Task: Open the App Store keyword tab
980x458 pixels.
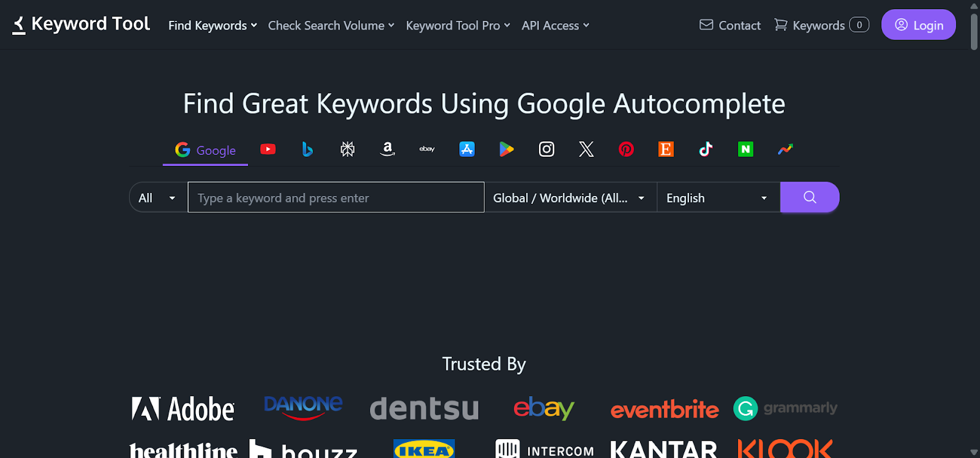Action: click(467, 149)
